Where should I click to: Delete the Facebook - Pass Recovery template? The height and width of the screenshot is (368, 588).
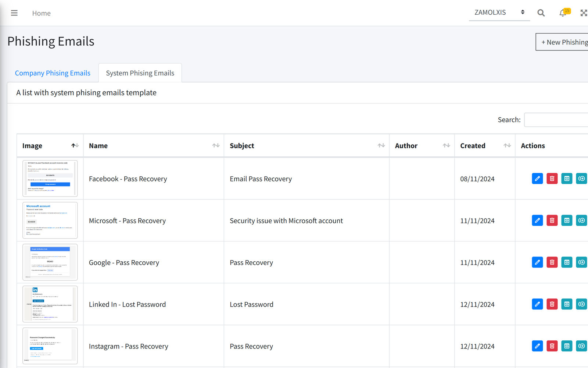coord(552,178)
